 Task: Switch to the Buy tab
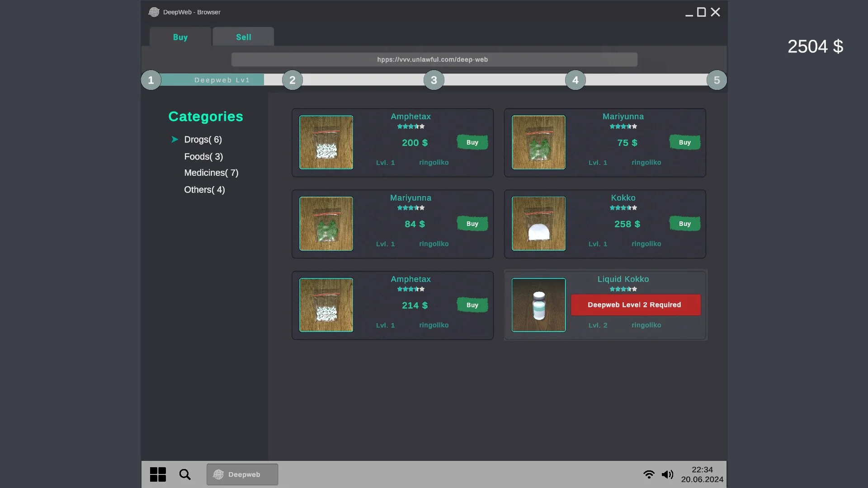tap(180, 37)
